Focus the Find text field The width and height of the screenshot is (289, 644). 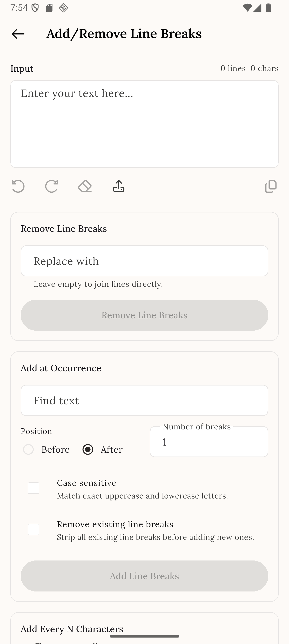tap(144, 400)
